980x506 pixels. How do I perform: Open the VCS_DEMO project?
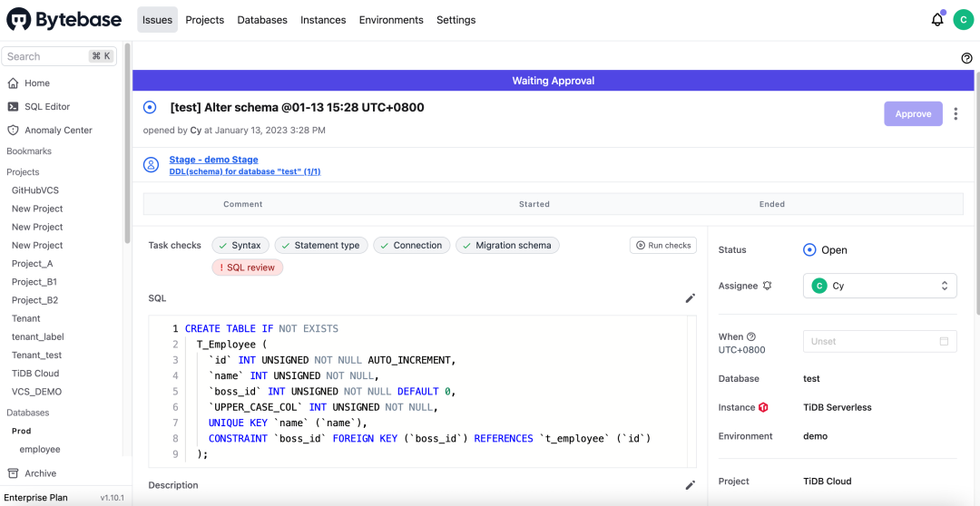[37, 392]
